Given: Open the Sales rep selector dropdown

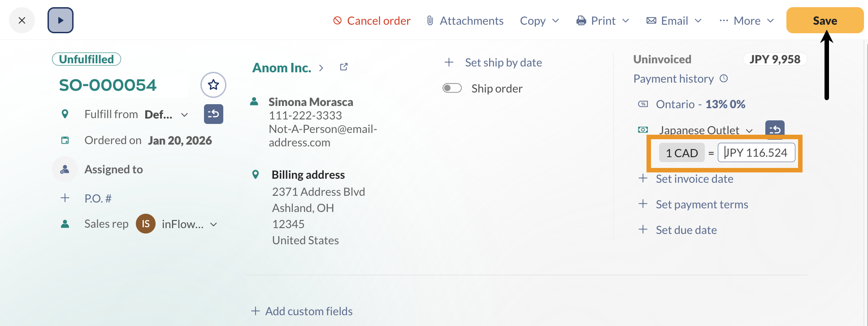Looking at the screenshot, I should click(214, 224).
